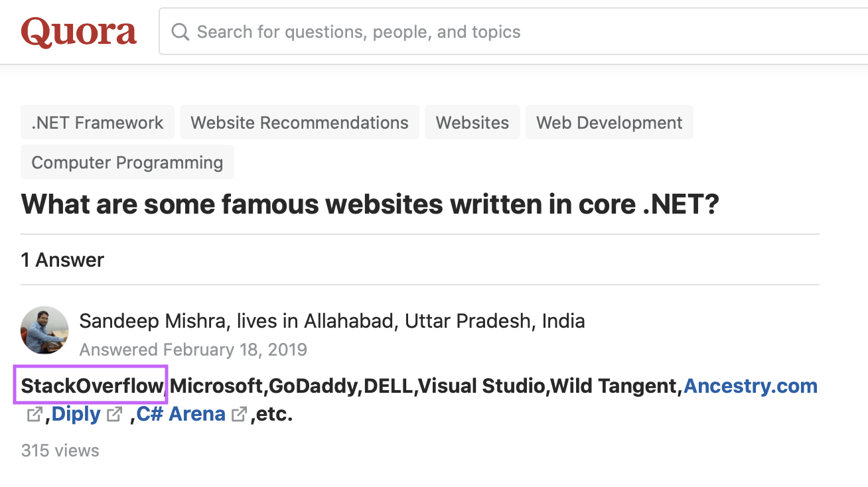
Task: Open the C# Arena link
Action: pos(180,413)
